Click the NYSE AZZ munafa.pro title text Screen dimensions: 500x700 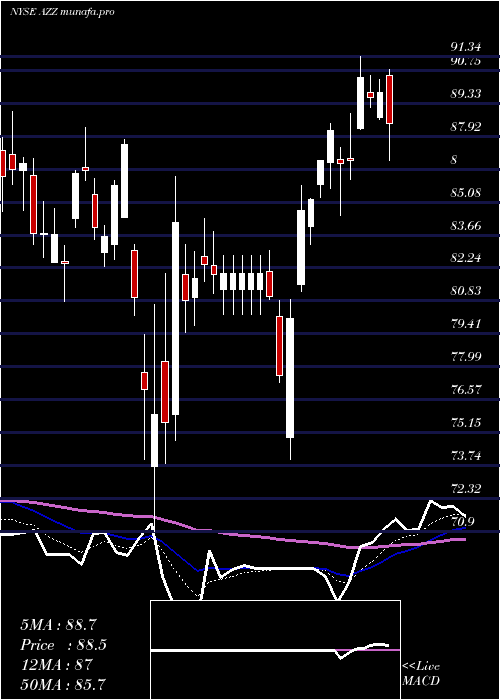pyautogui.click(x=62, y=12)
